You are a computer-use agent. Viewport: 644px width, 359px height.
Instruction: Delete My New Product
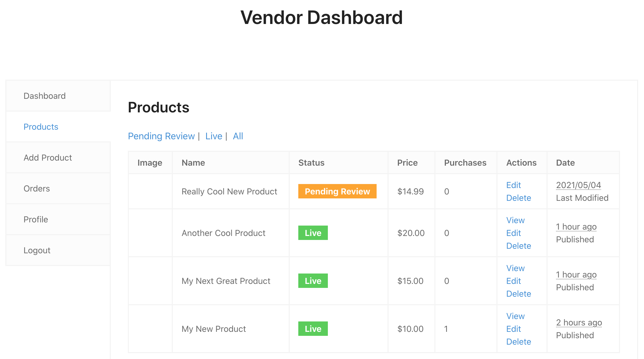(x=519, y=342)
